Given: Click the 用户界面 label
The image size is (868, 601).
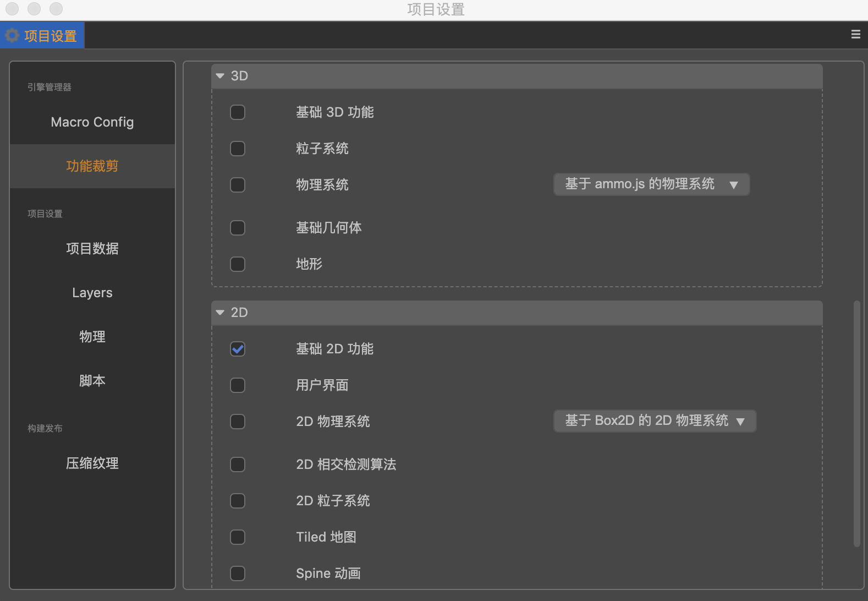Looking at the screenshot, I should click(x=322, y=385).
